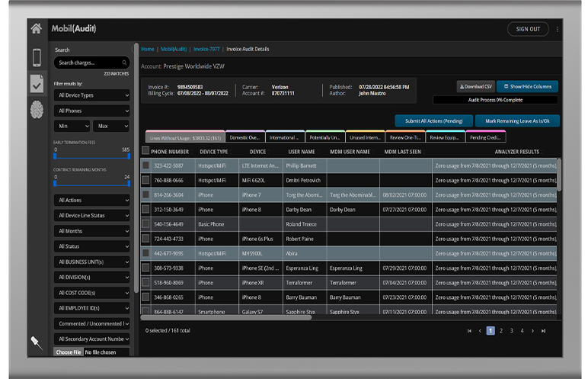Click the Download CSV button
Image resolution: width=588 pixels, height=379 pixels.
point(475,87)
